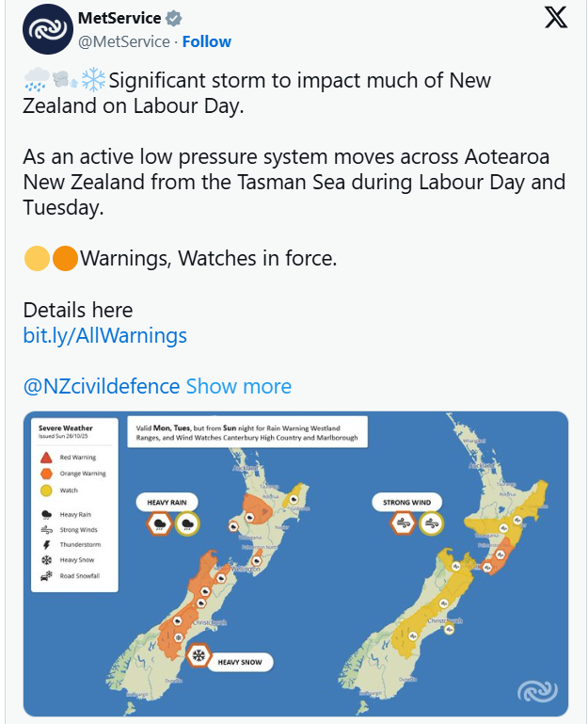Click the thunderstorm icon in the legend
588x724 pixels.
point(47,545)
